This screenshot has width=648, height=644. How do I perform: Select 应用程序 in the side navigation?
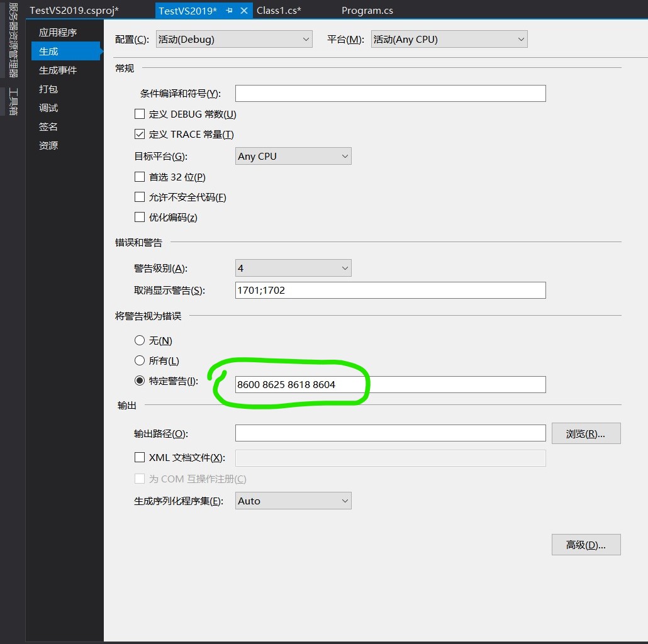pyautogui.click(x=58, y=32)
